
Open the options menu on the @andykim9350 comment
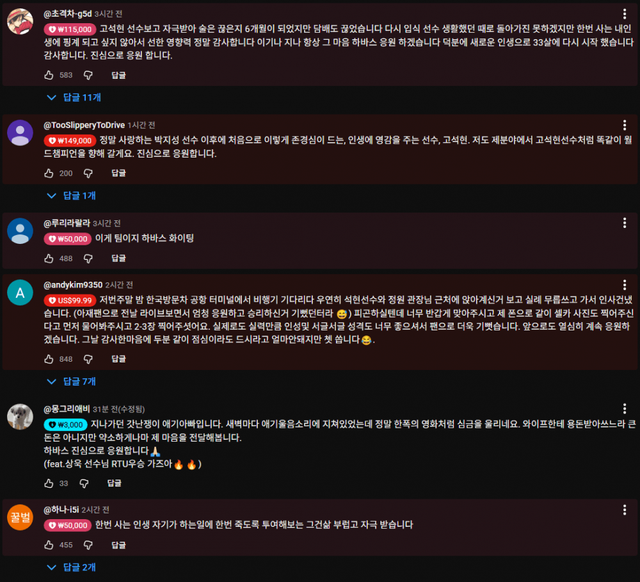(x=624, y=284)
